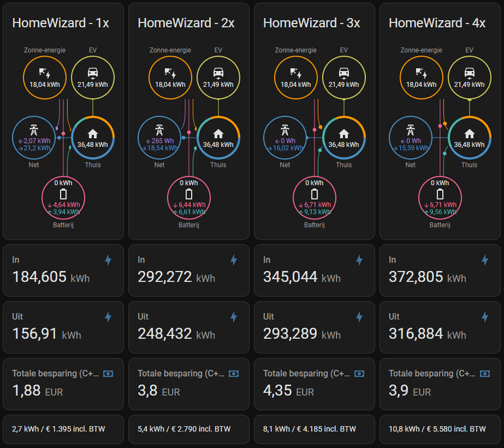
Task: Click the battery icon in HomeWizard - 3x
Action: click(x=314, y=194)
